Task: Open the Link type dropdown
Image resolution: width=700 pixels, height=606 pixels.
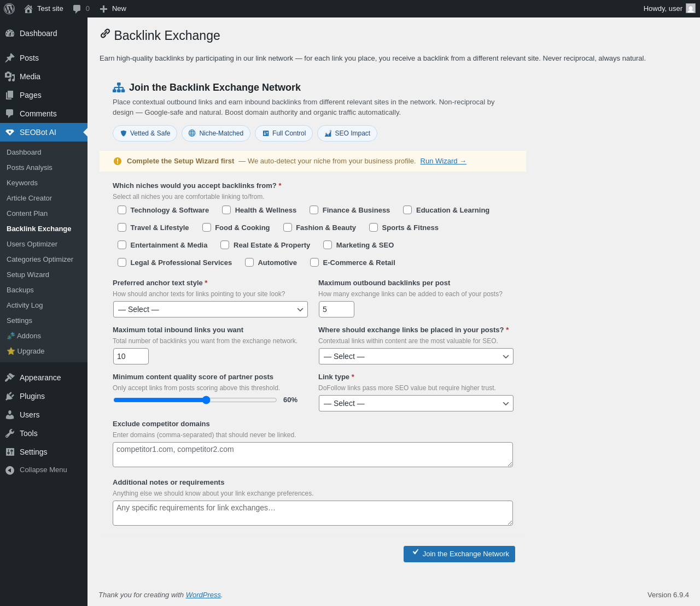Action: 416,403
